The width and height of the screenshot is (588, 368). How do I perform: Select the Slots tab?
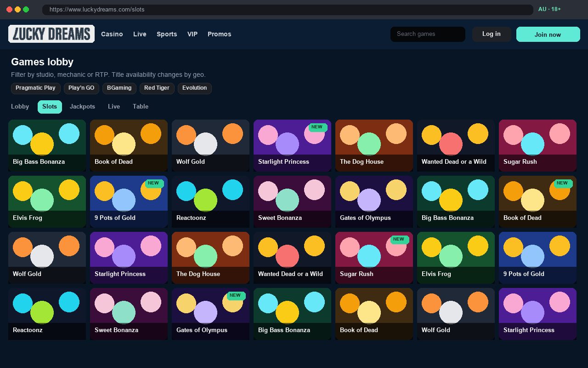pos(50,107)
